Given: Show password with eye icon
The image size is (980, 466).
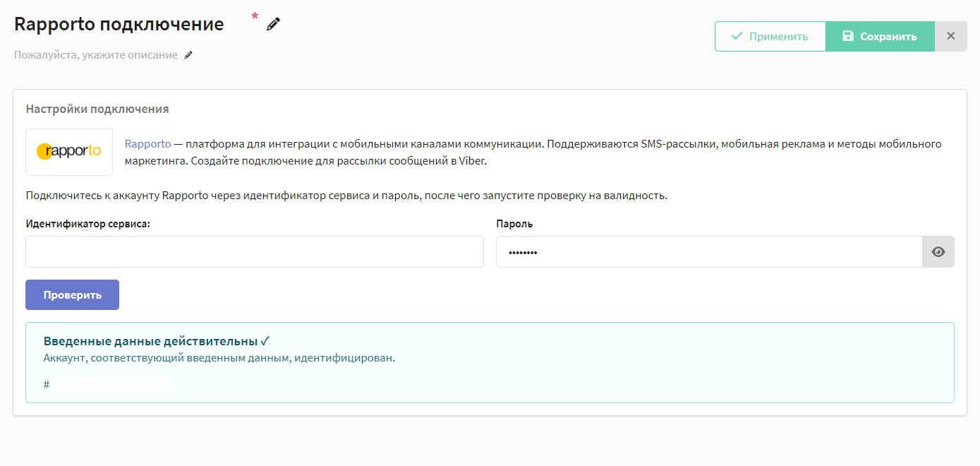Looking at the screenshot, I should click(x=938, y=252).
